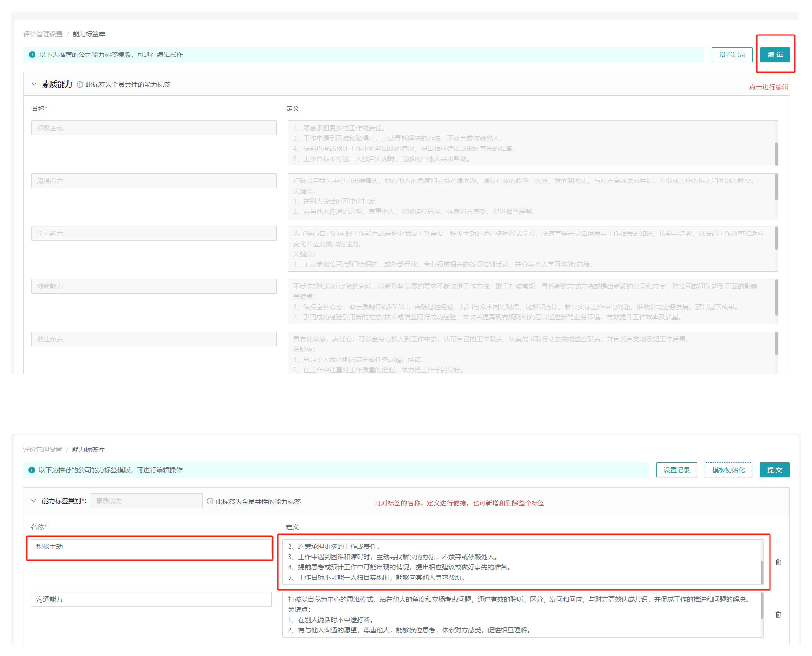
Task: Click the 模板初始化 dashed button
Action: click(728, 470)
